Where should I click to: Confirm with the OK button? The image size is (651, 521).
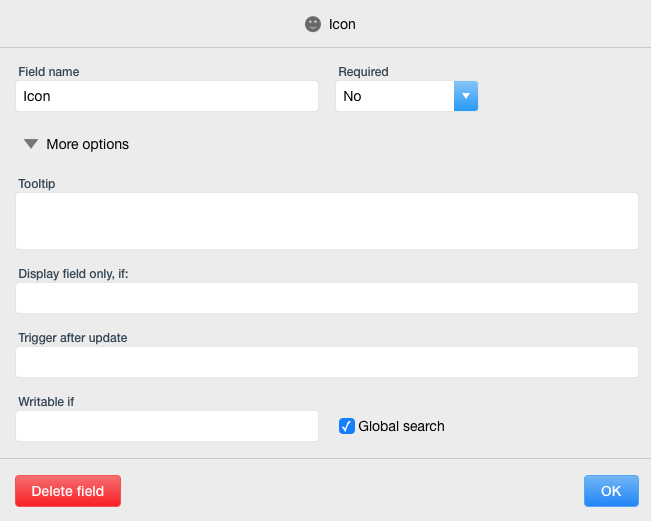(x=611, y=491)
